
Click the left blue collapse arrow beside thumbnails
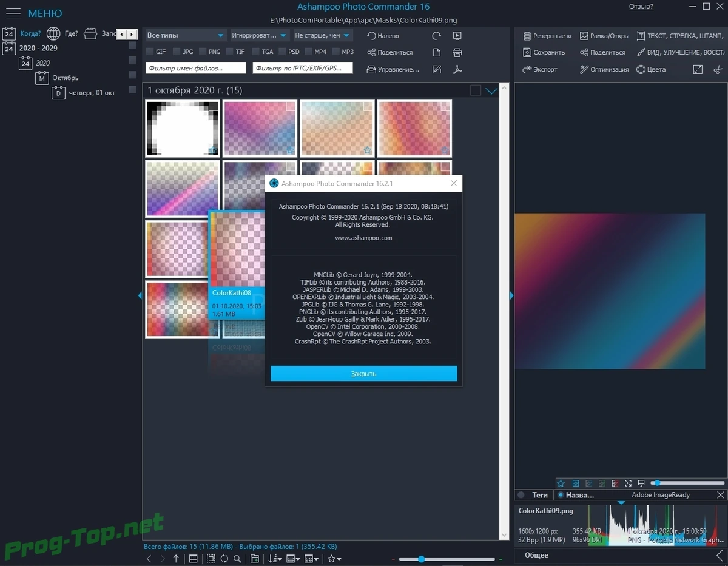tap(140, 295)
